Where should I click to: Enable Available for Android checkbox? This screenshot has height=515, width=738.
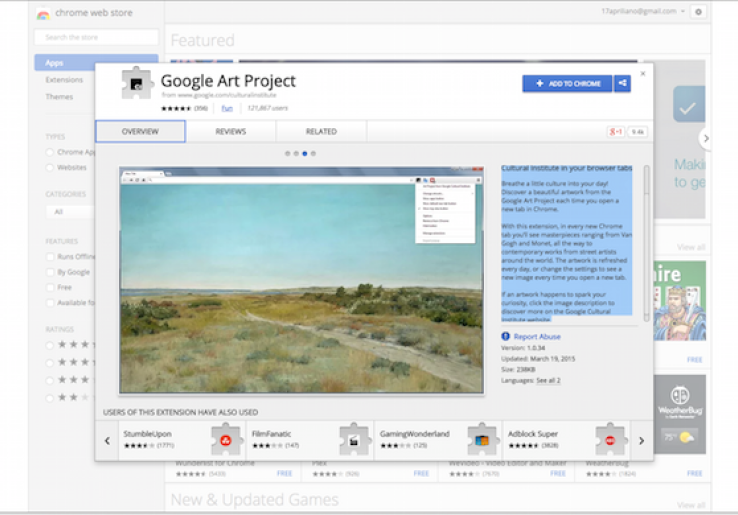tap(50, 303)
